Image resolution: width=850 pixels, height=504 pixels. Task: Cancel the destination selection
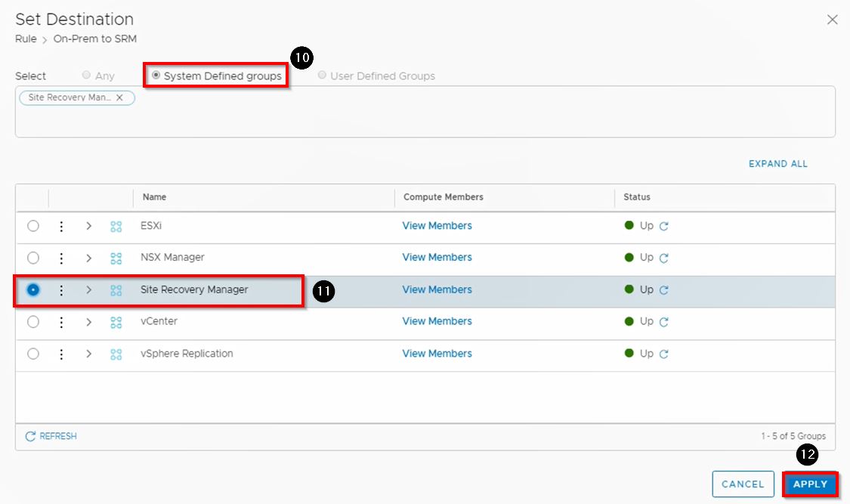pyautogui.click(x=743, y=484)
